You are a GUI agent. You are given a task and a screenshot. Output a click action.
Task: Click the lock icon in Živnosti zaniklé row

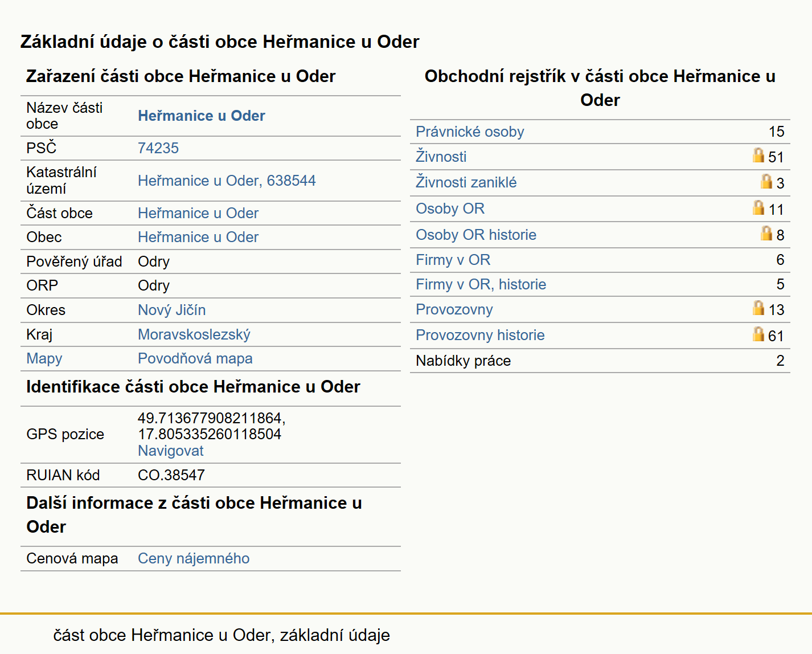tap(766, 181)
